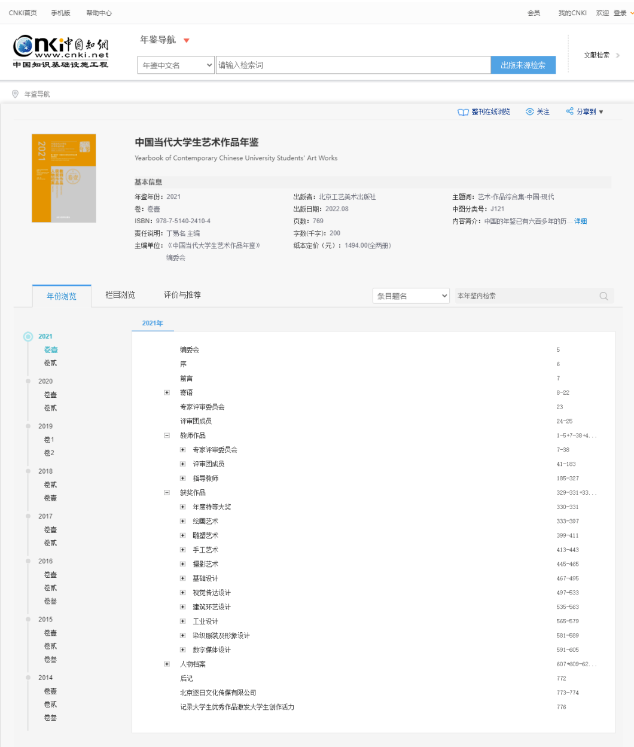This screenshot has height=747, width=634.
Task: Collapse the 特邀作品 tree node
Action: [167, 435]
